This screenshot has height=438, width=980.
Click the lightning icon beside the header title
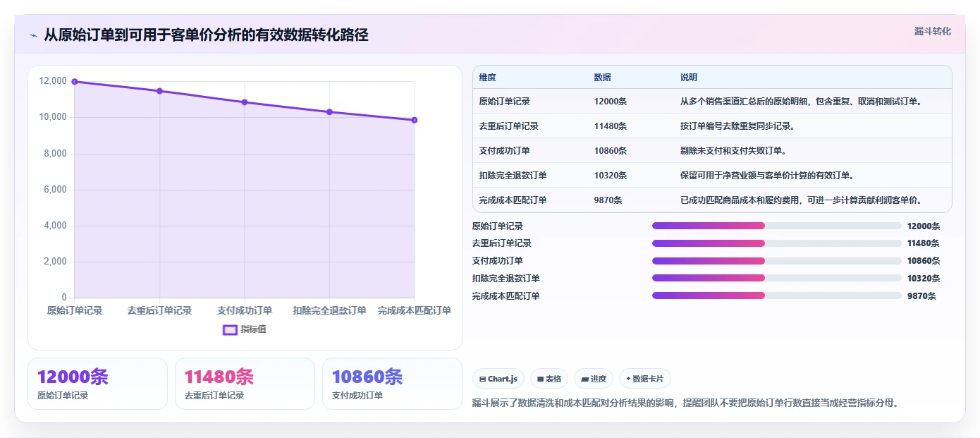point(33,35)
